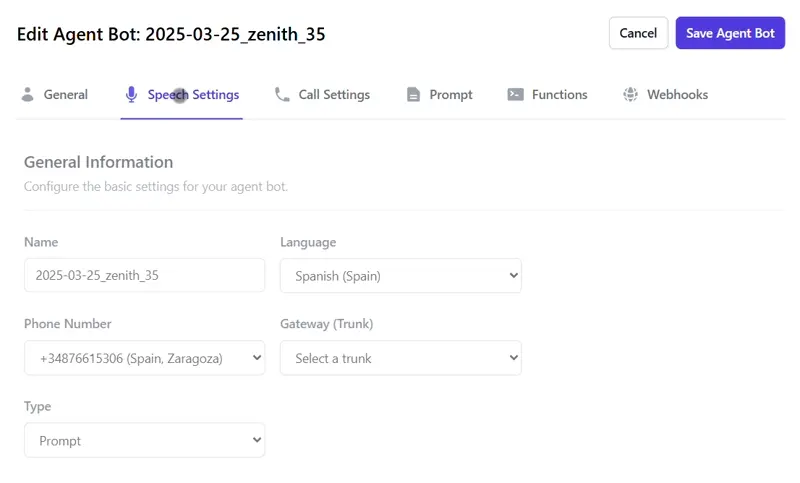
Task: Click the terminal icon beside Functions
Action: [x=515, y=95]
